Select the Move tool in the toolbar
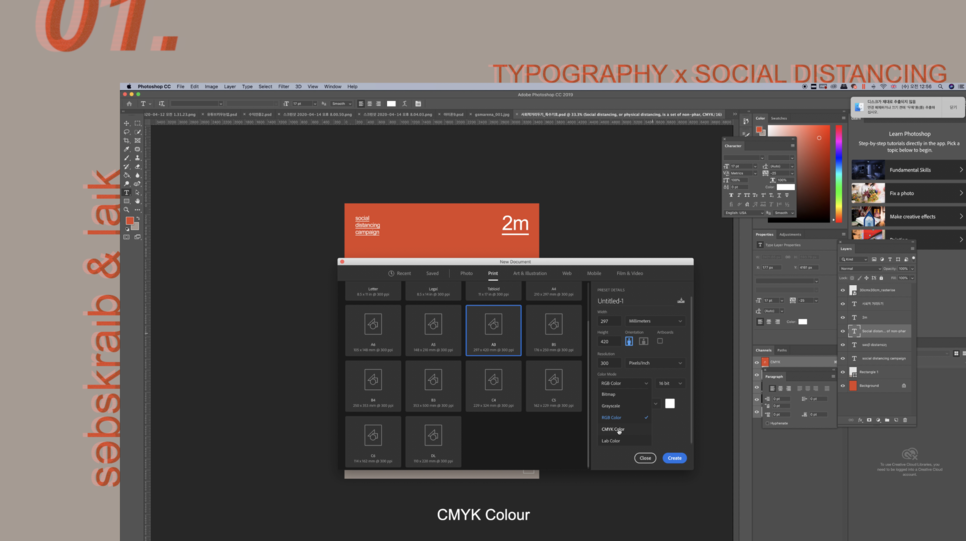Viewport: 966px width, 541px height. tap(127, 123)
